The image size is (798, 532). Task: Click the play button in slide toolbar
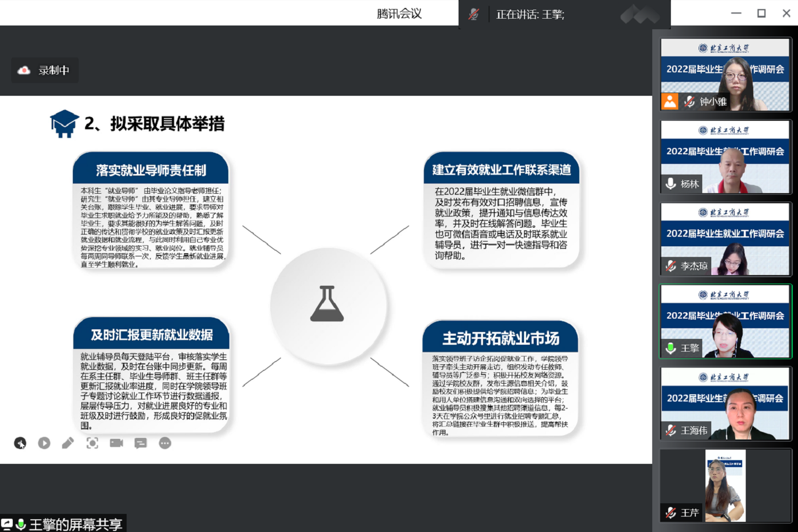coord(44,443)
